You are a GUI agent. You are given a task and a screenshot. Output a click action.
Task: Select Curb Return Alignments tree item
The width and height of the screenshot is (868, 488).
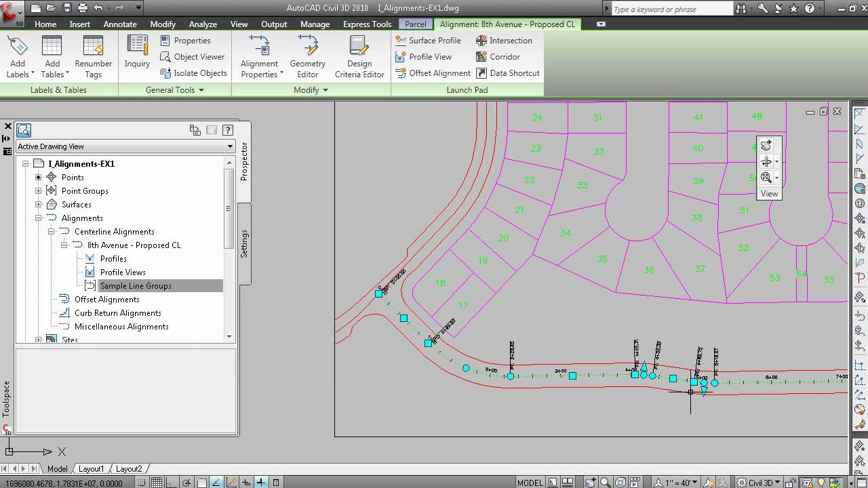click(x=118, y=313)
